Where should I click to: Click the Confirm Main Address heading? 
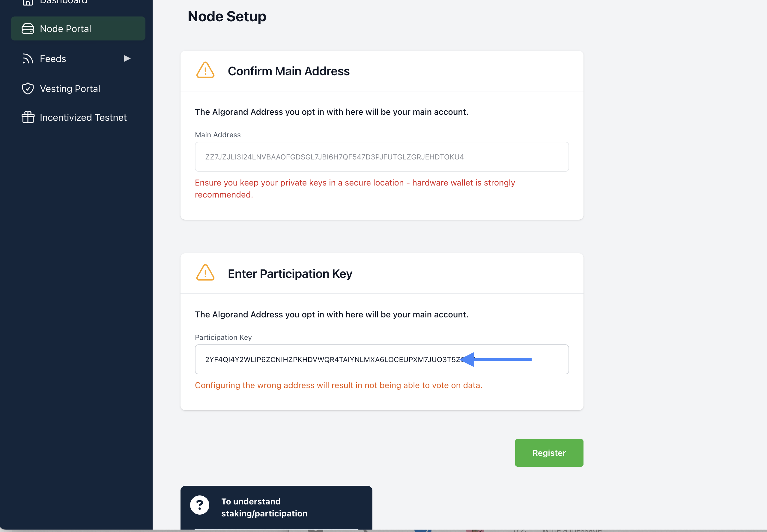click(288, 71)
